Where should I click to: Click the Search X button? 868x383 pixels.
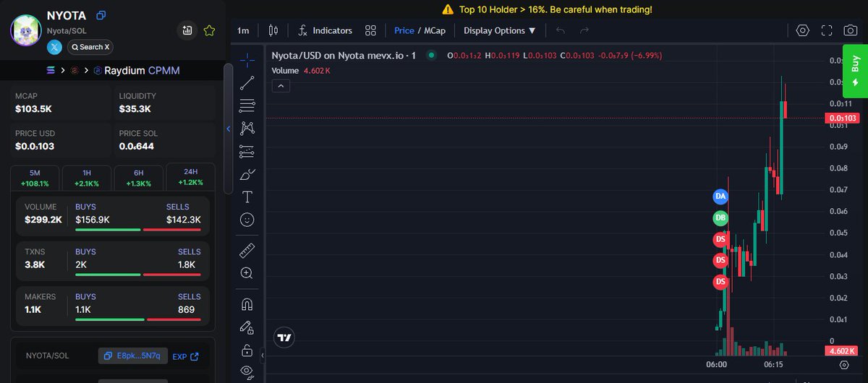(90, 47)
